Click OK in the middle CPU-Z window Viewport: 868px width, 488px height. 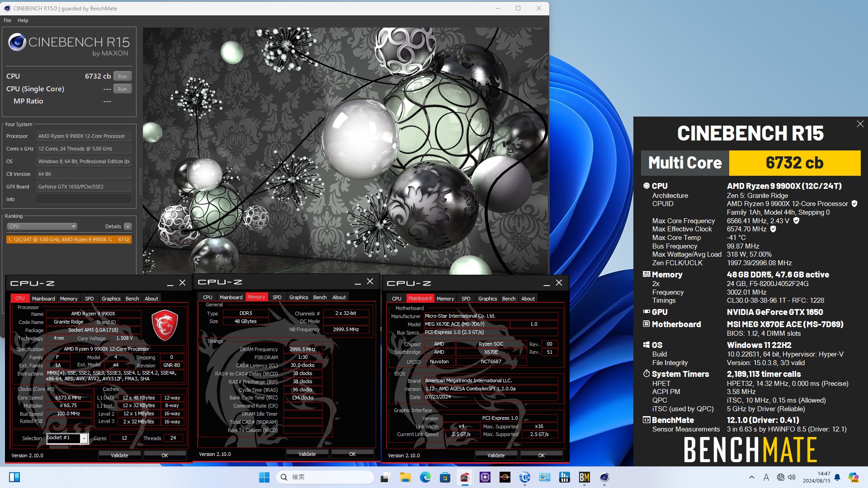click(353, 454)
